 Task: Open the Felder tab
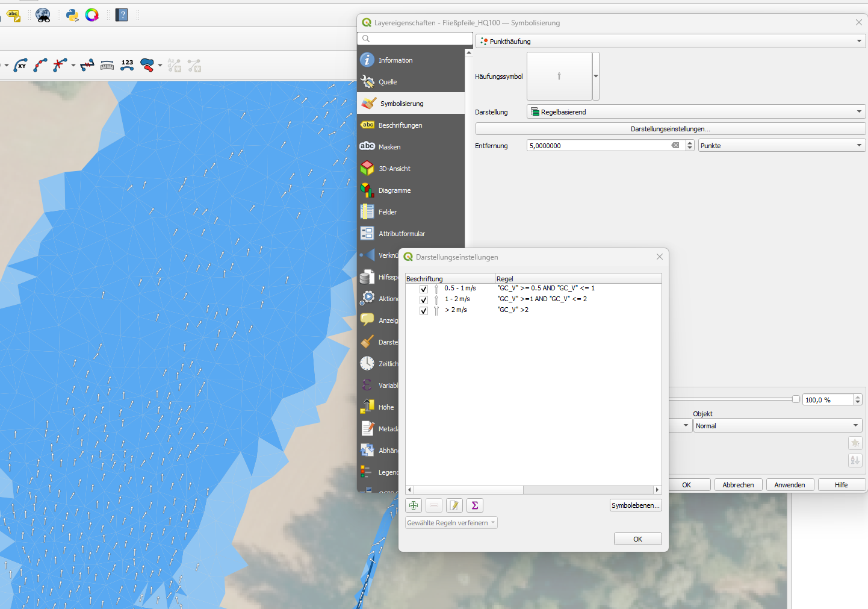click(388, 212)
